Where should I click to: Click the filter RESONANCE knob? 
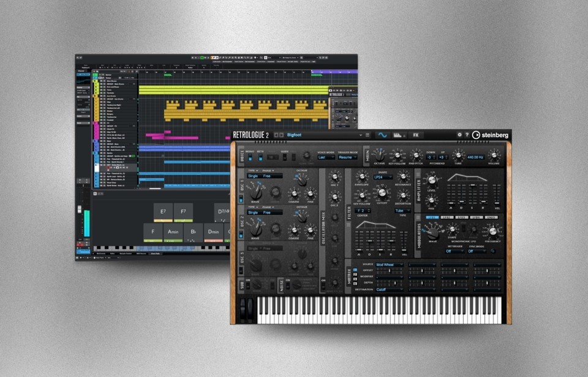[403, 176]
